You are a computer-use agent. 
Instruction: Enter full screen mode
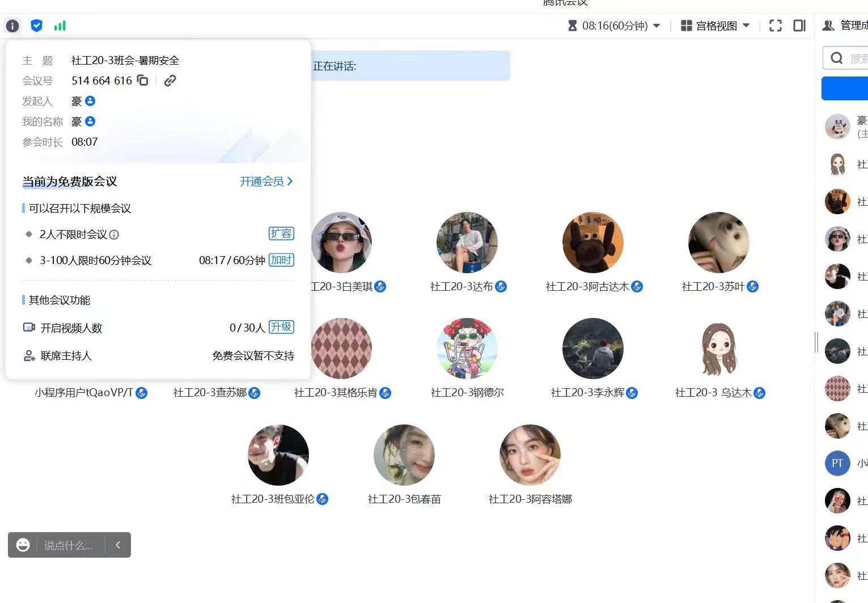tap(775, 26)
